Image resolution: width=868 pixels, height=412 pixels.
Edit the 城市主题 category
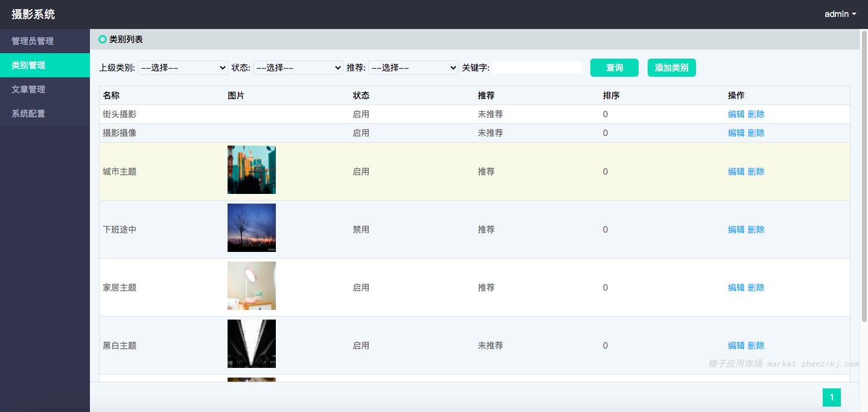736,172
